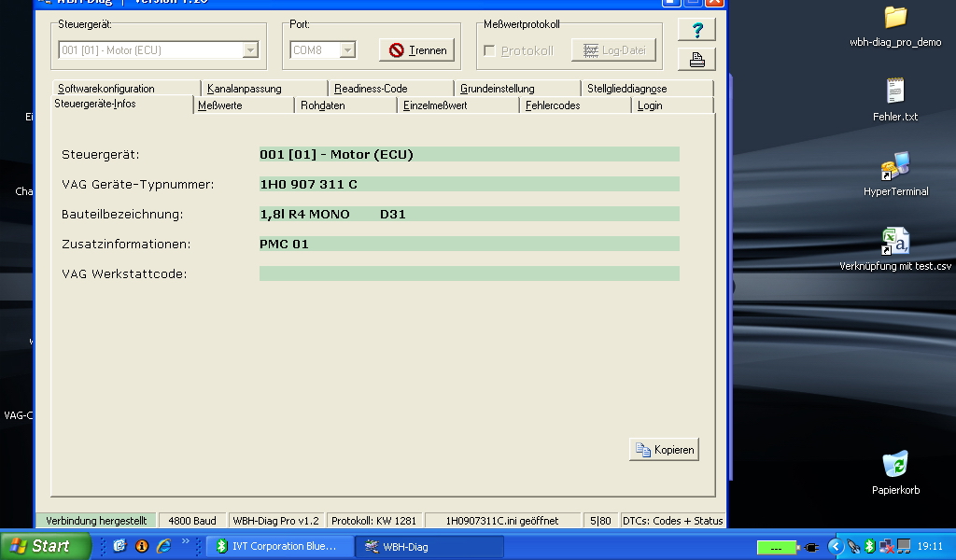Open the COM8 port dropdown
This screenshot has height=560, width=956.
347,50
